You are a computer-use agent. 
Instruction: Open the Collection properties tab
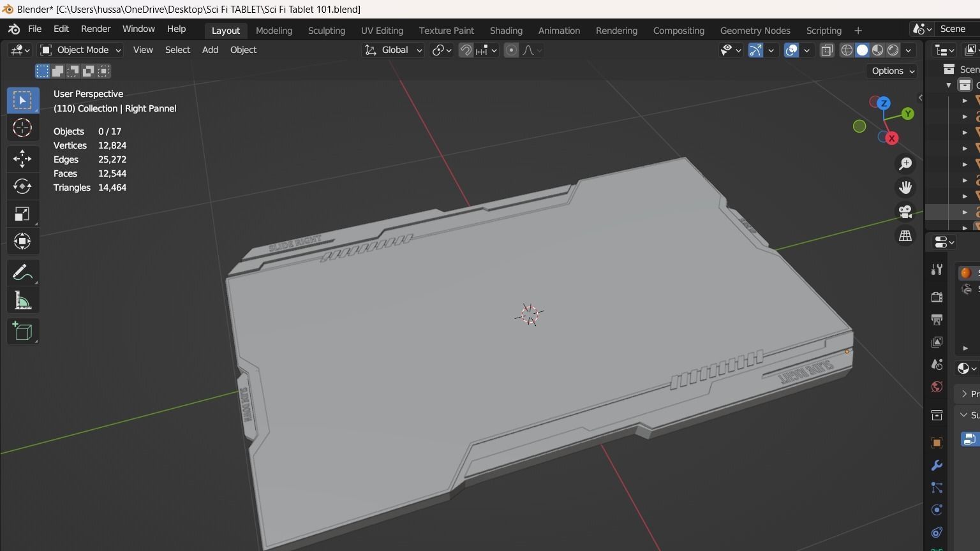point(937,416)
